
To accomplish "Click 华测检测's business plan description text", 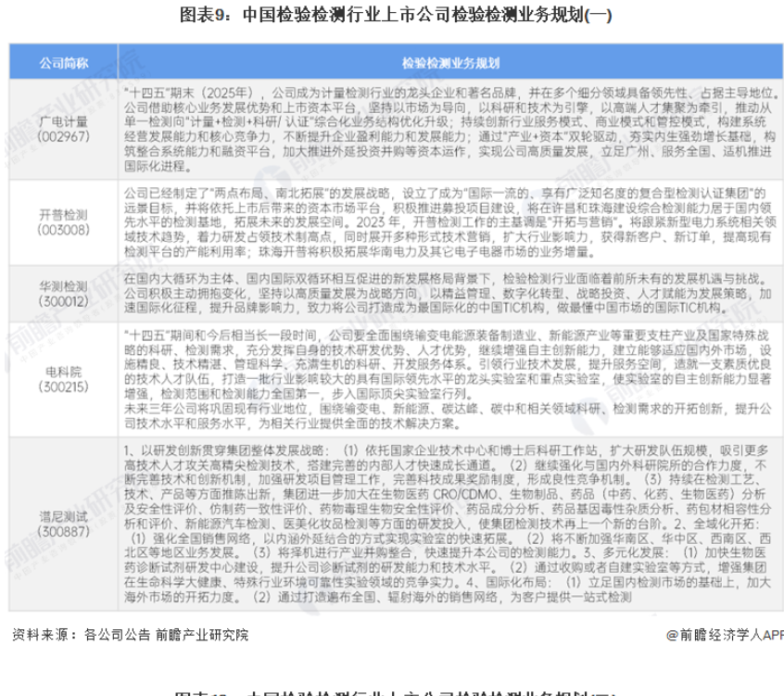I will (x=448, y=293).
